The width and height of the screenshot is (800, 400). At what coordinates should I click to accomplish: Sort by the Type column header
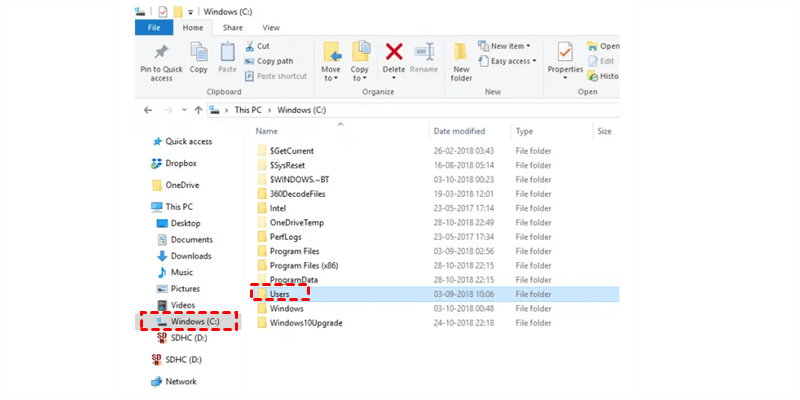click(524, 131)
